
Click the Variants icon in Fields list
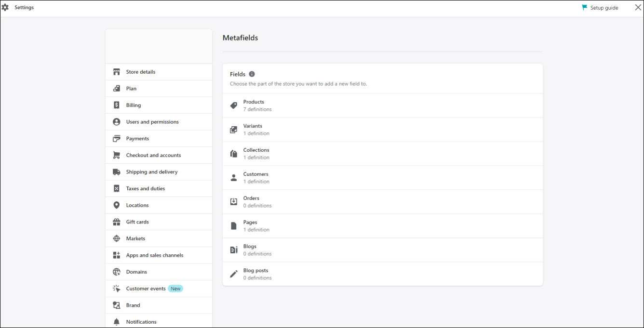pyautogui.click(x=234, y=130)
